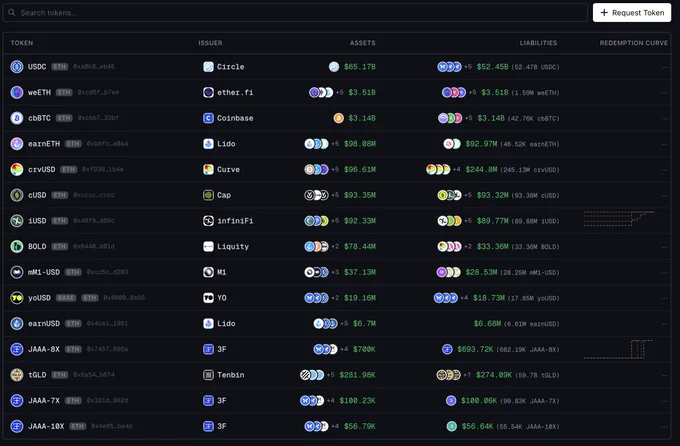Sort by the ASSETS column header
The image size is (680, 446).
click(363, 43)
